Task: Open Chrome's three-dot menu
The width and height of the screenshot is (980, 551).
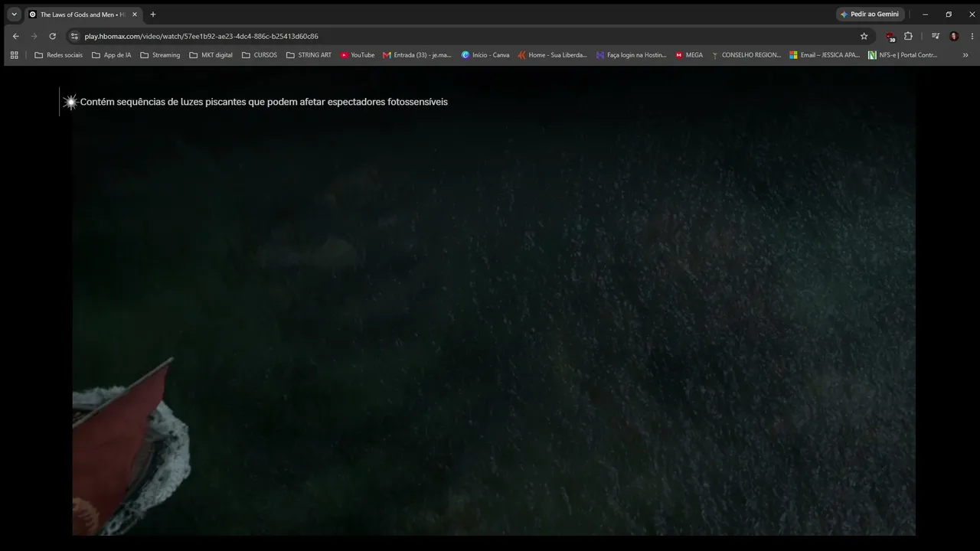Action: (972, 36)
